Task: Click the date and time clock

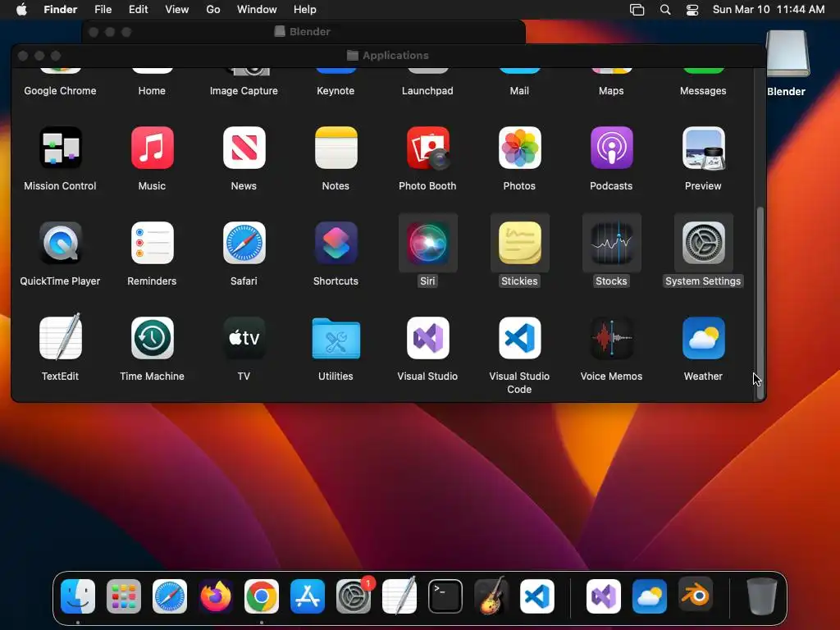Action: pyautogui.click(x=768, y=9)
